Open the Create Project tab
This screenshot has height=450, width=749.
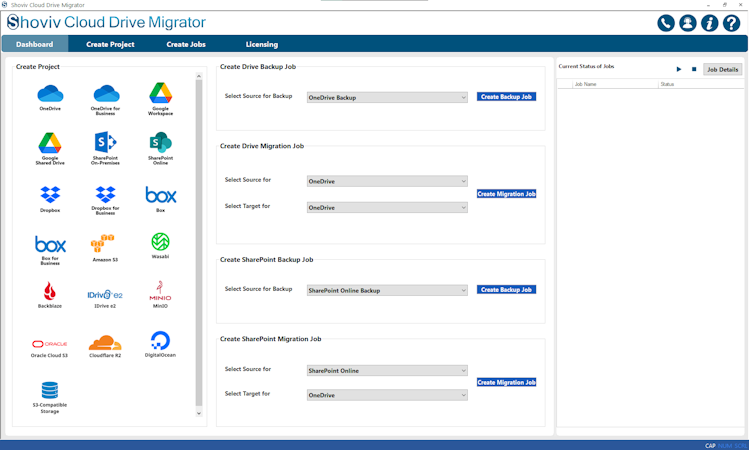pyautogui.click(x=110, y=44)
